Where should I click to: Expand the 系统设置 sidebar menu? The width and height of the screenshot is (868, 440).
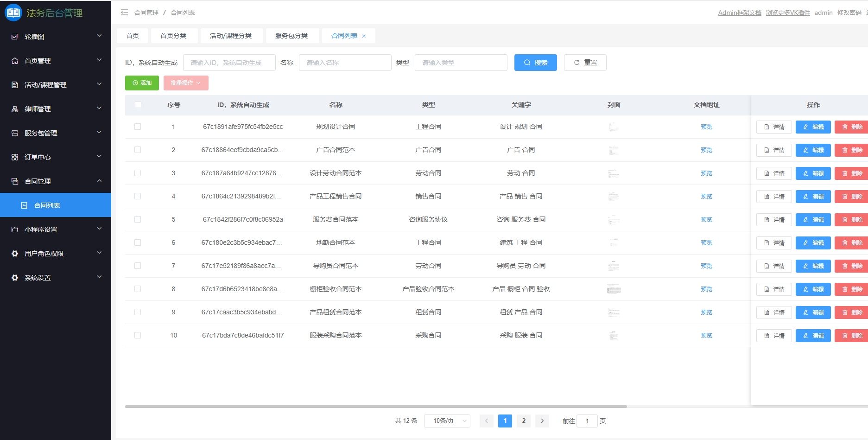[99, 277]
